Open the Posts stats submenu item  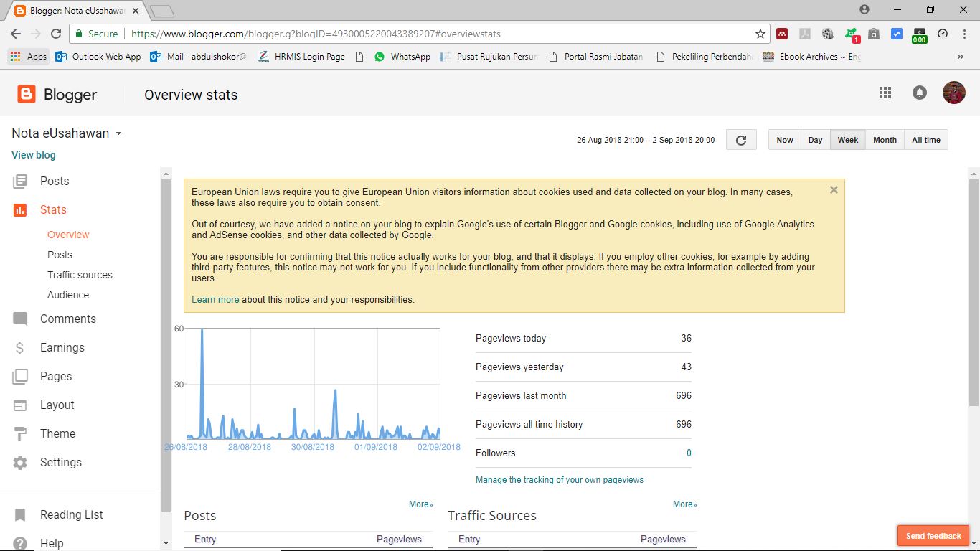(60, 255)
